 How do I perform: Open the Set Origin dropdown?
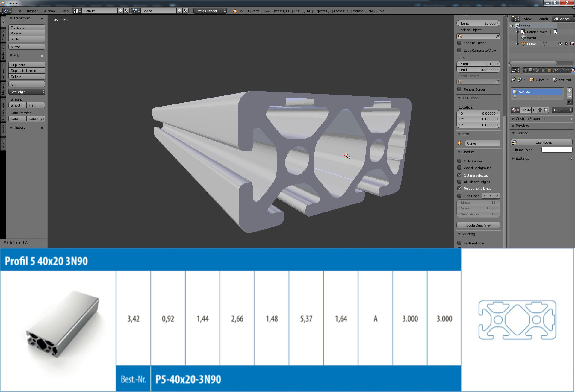pos(27,92)
